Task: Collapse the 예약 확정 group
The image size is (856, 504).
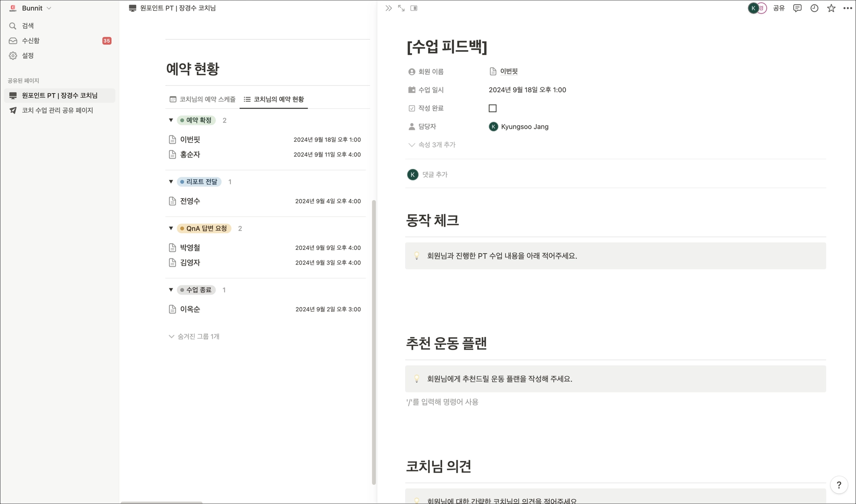Action: coord(171,120)
